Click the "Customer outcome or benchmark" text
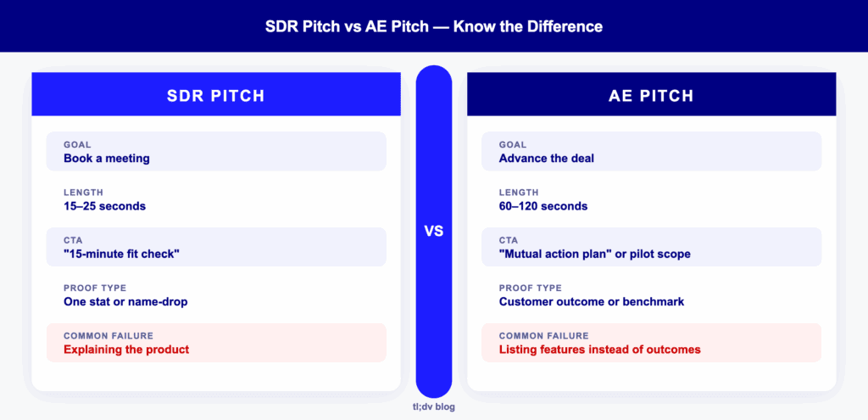This screenshot has height=420, width=868. pos(591,301)
